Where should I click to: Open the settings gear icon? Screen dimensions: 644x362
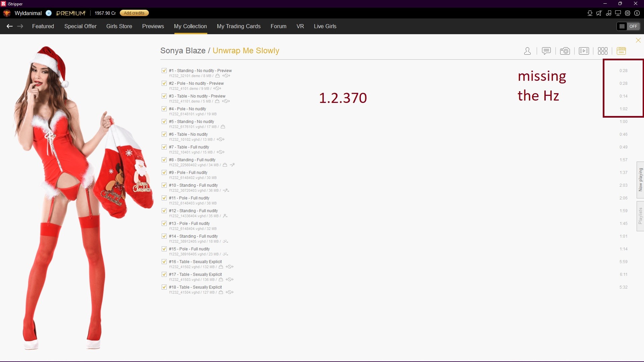628,13
